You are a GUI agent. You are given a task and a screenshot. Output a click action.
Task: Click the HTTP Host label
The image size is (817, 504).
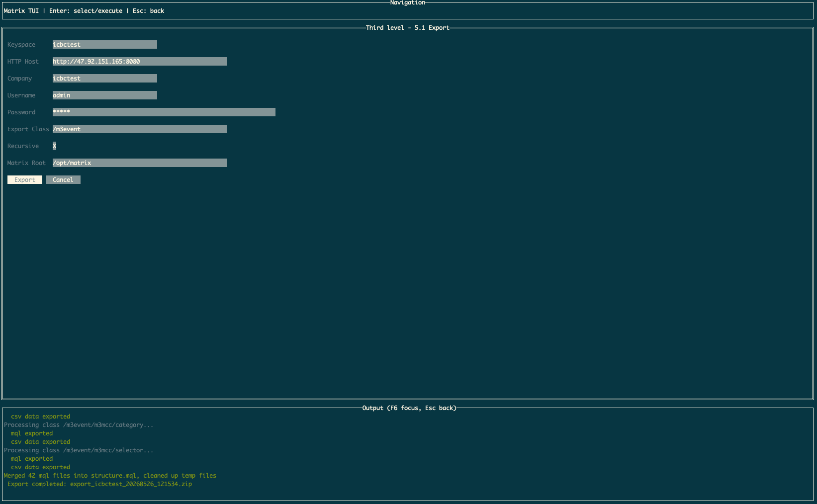click(23, 62)
